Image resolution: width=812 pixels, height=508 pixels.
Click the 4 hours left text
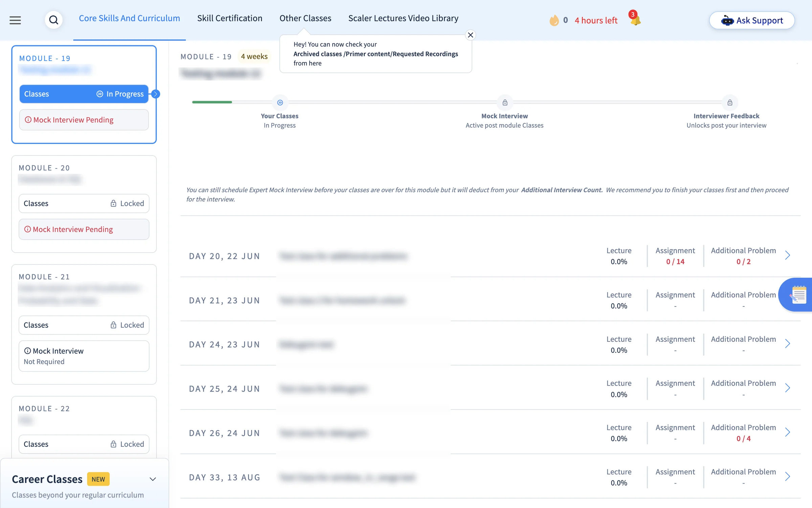(x=596, y=20)
